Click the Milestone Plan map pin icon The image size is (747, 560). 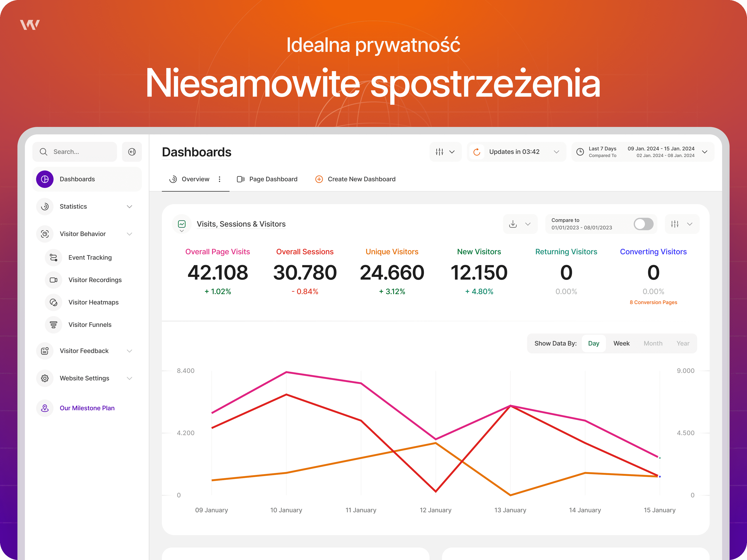pyautogui.click(x=45, y=408)
